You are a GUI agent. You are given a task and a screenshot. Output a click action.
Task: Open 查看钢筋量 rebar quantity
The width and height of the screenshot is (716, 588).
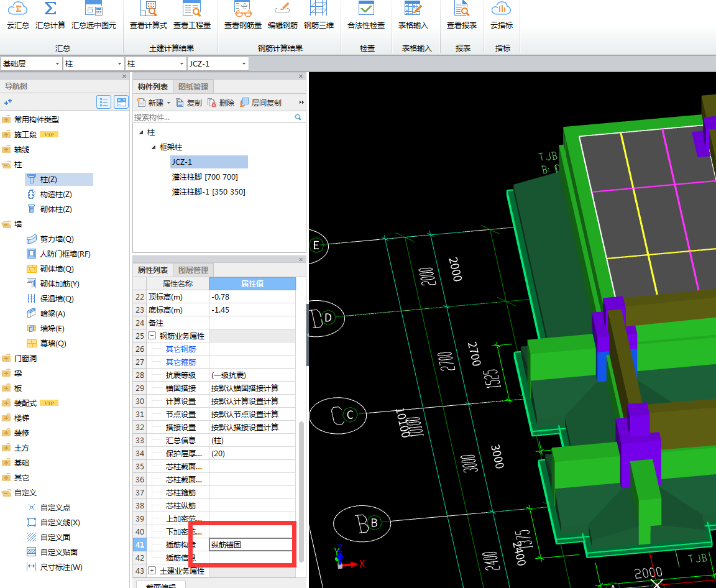243,16
